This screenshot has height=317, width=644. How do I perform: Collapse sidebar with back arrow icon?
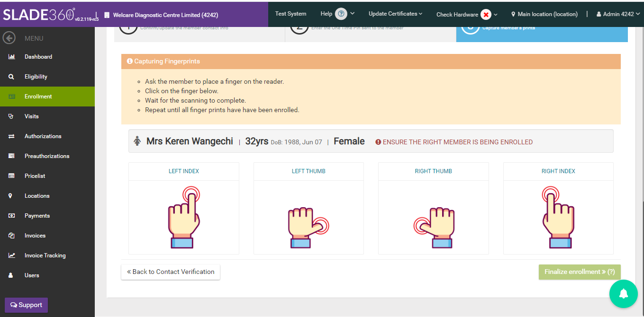(9, 38)
